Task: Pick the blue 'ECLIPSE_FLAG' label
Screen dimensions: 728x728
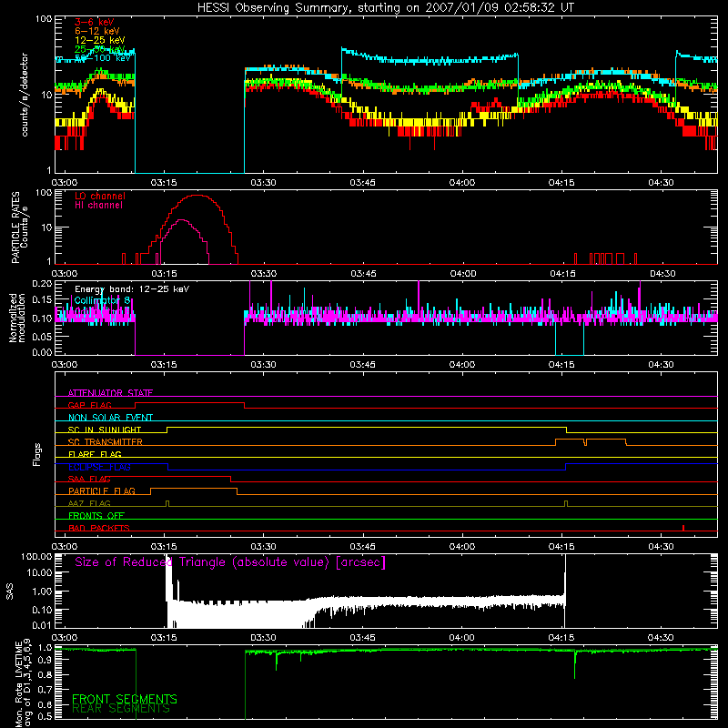Action: [99, 467]
